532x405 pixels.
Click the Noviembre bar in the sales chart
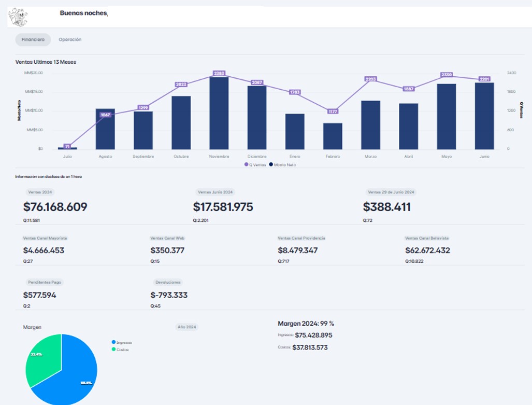219,114
